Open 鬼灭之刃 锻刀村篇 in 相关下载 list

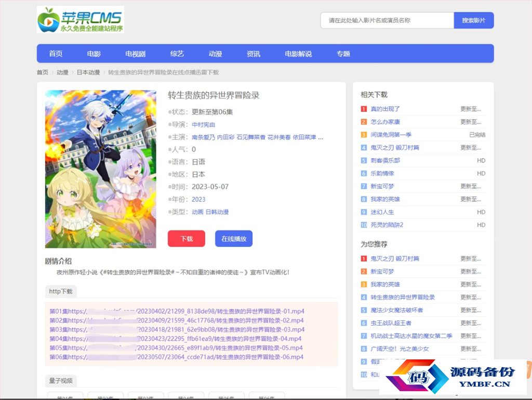tap(395, 148)
